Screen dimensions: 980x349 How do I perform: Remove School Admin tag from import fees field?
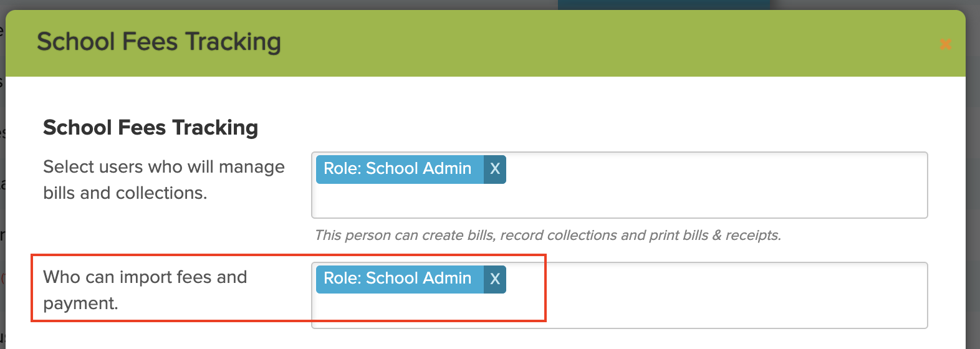click(495, 279)
